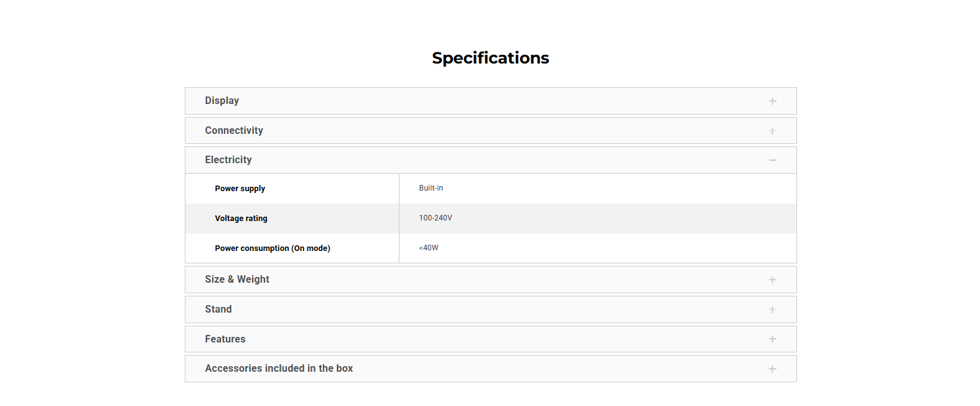Select the 100-240V value
980x406 pixels.
436,218
